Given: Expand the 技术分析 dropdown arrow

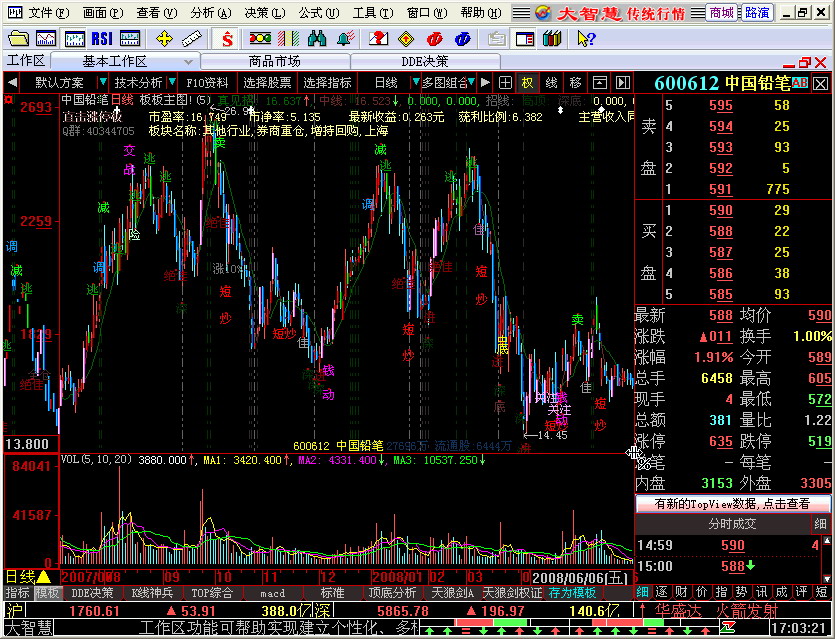Looking at the screenshot, I should pos(171,83).
